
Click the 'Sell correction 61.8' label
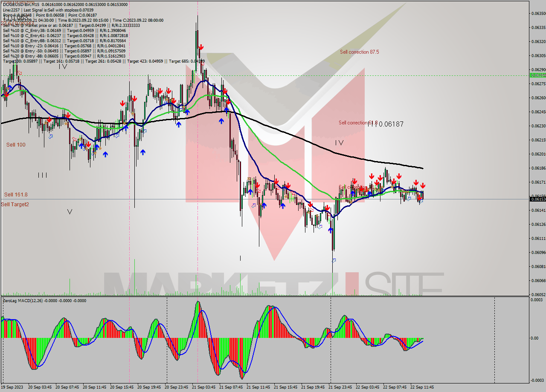[358, 123]
